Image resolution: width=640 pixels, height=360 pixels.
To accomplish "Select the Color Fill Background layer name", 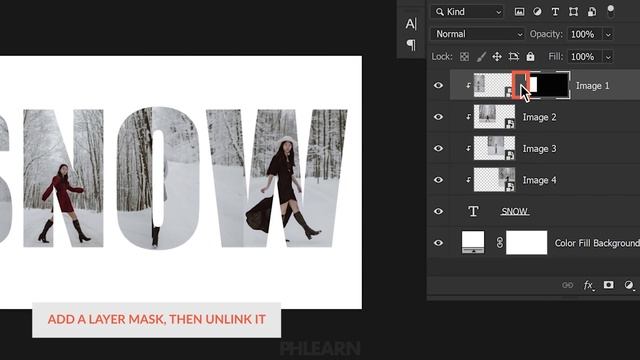I will (597, 243).
